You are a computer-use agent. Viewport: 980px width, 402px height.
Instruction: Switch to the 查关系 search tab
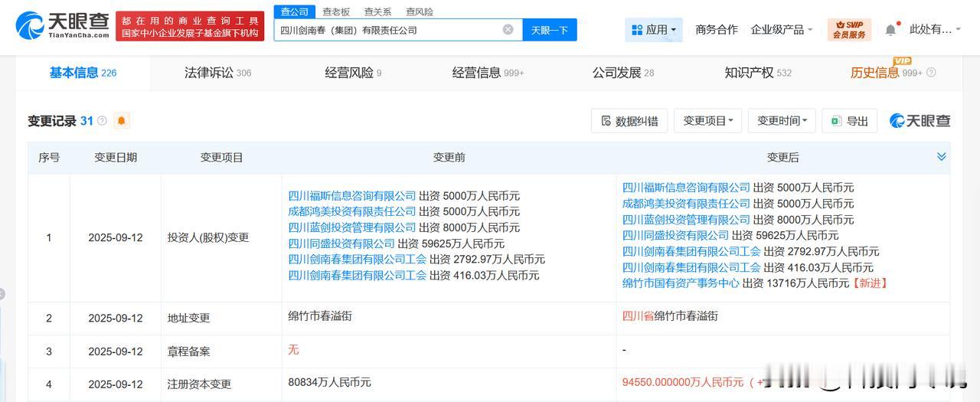377,11
